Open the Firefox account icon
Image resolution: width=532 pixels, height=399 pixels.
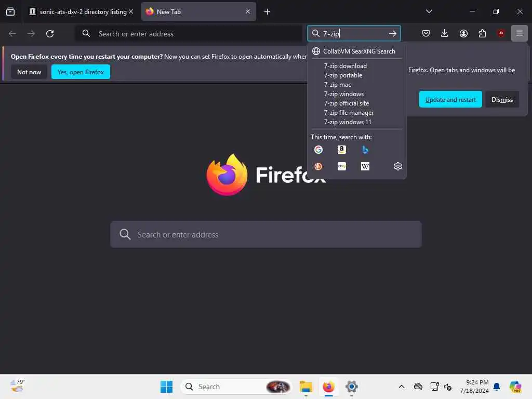pos(463,33)
